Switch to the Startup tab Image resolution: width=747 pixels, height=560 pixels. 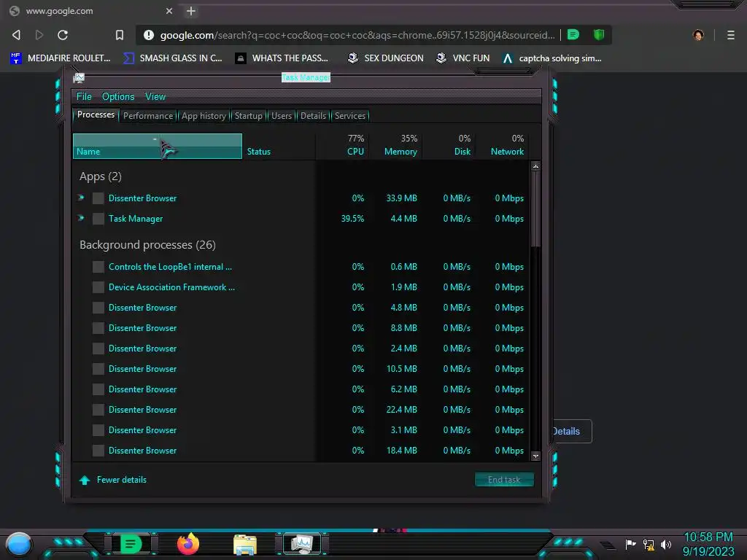pos(248,116)
